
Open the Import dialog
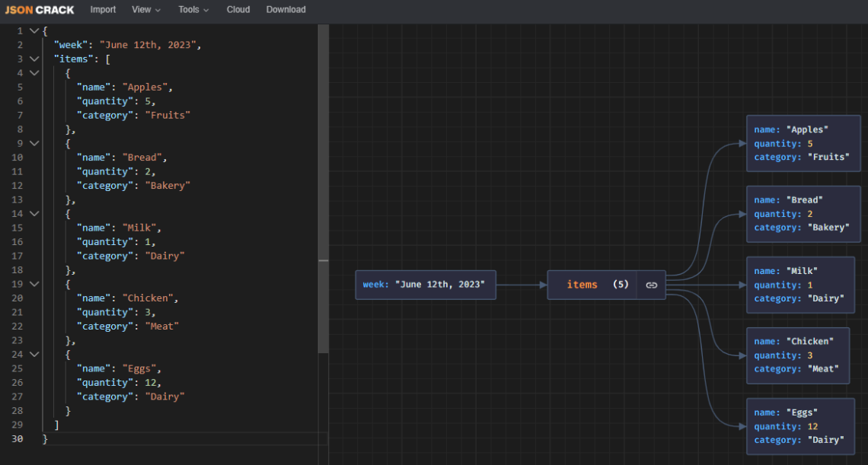pos(103,10)
